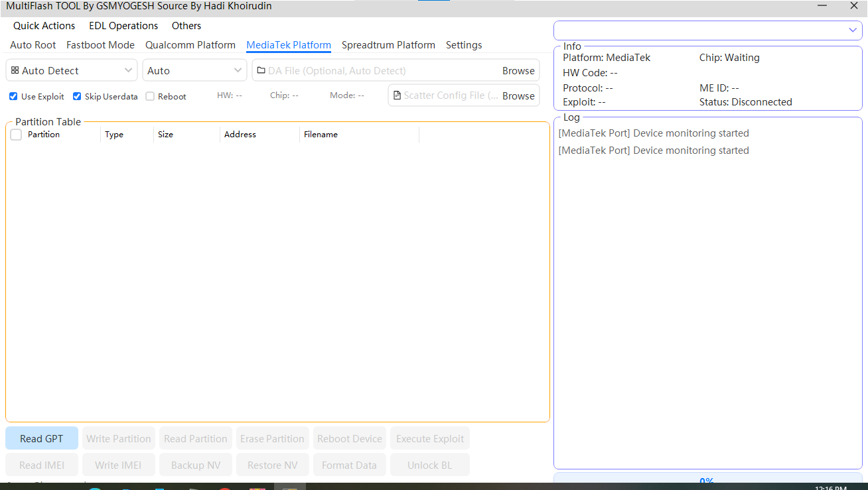Uncheck Skip Userdata
Viewport: 868px width, 490px height.
click(77, 96)
